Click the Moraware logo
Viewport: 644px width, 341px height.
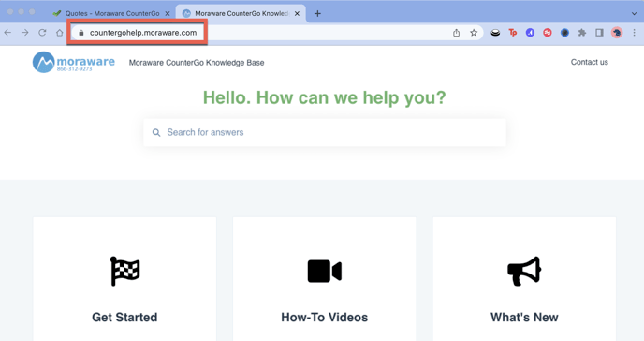(74, 62)
